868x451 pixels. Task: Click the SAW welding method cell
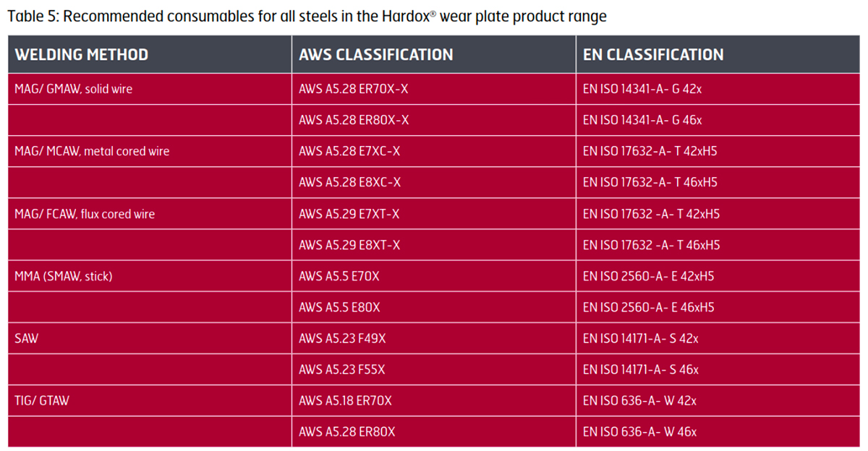[27, 338]
